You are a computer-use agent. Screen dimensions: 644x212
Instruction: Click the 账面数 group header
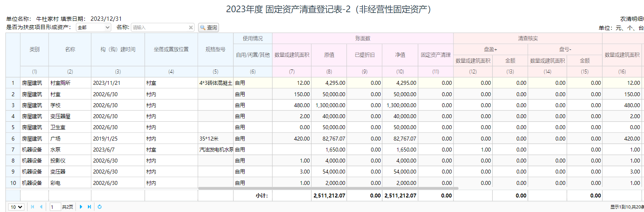tap(363, 38)
